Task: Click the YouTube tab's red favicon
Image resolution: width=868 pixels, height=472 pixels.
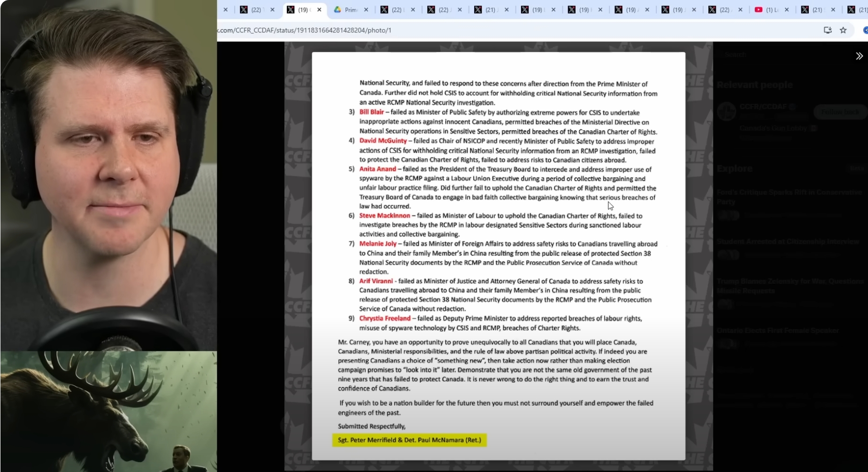Action: pos(758,9)
